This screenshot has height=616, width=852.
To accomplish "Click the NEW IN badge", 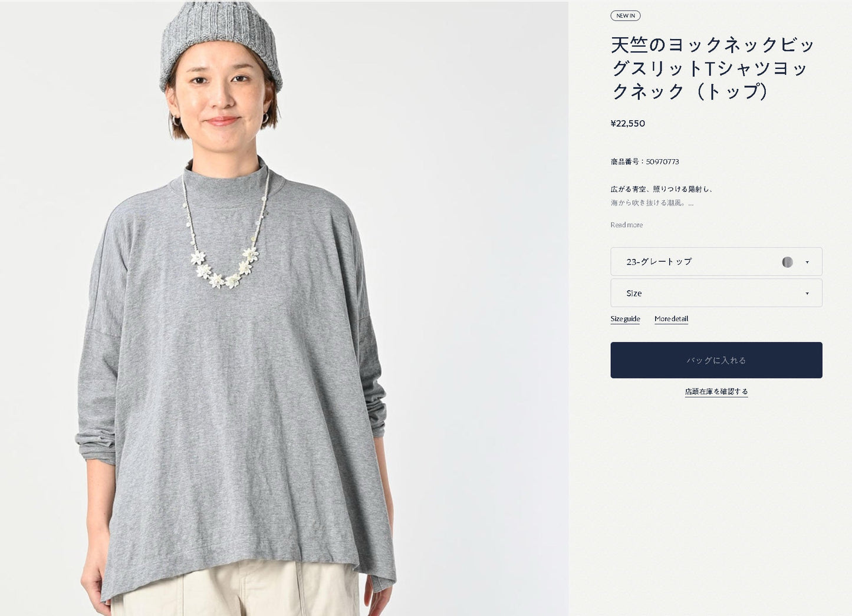I will click(626, 16).
